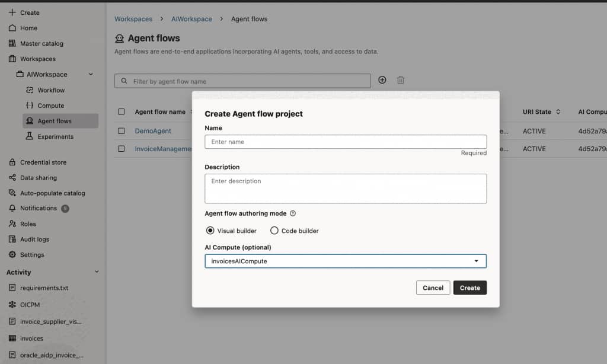Click the Create plus icon in sidebar

click(x=12, y=12)
